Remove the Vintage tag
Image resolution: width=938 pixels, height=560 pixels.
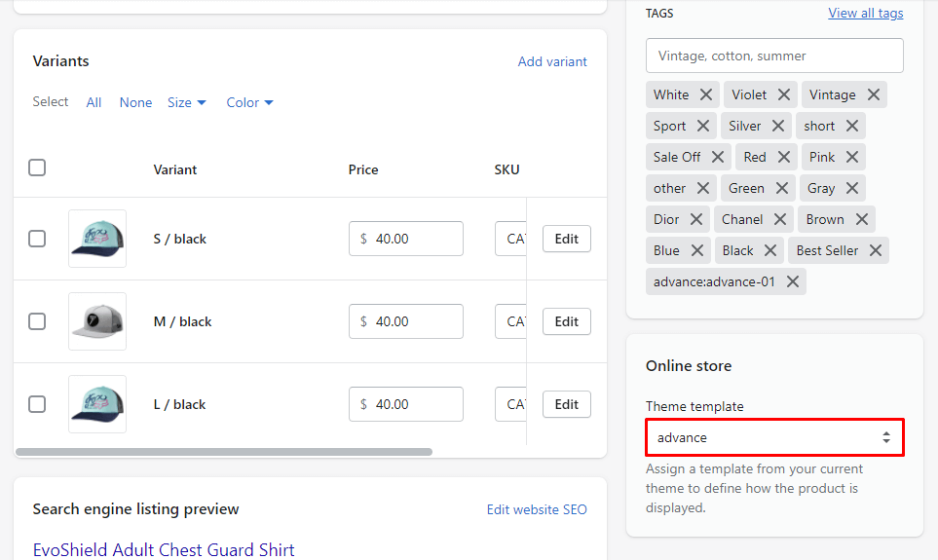tap(874, 94)
